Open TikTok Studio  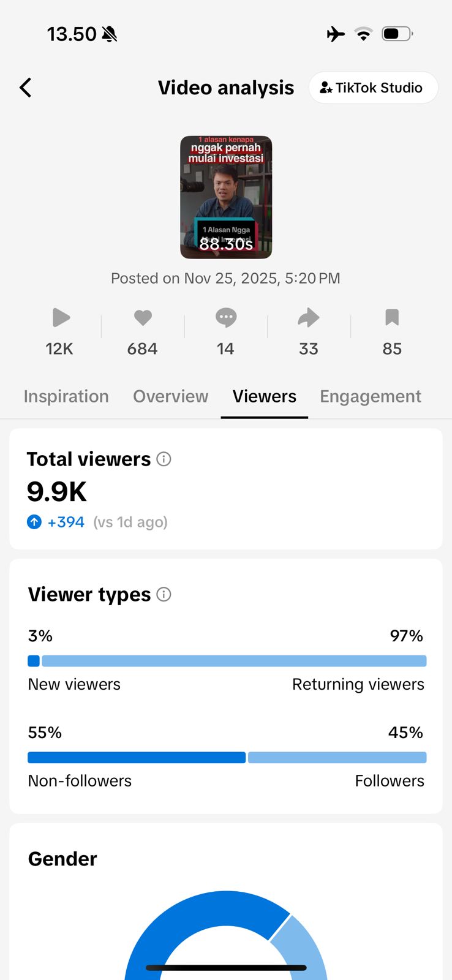click(x=373, y=88)
